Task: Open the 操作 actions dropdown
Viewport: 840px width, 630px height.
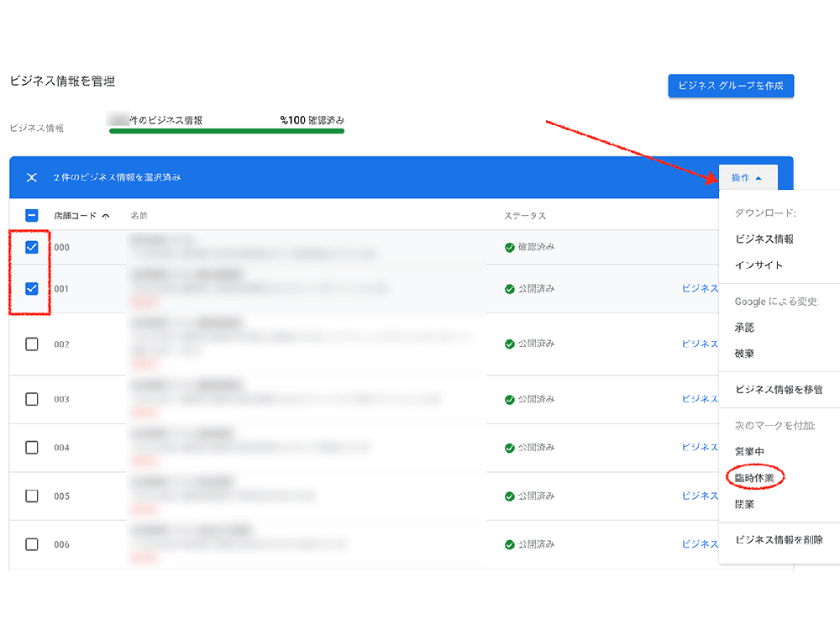Action: tap(748, 177)
